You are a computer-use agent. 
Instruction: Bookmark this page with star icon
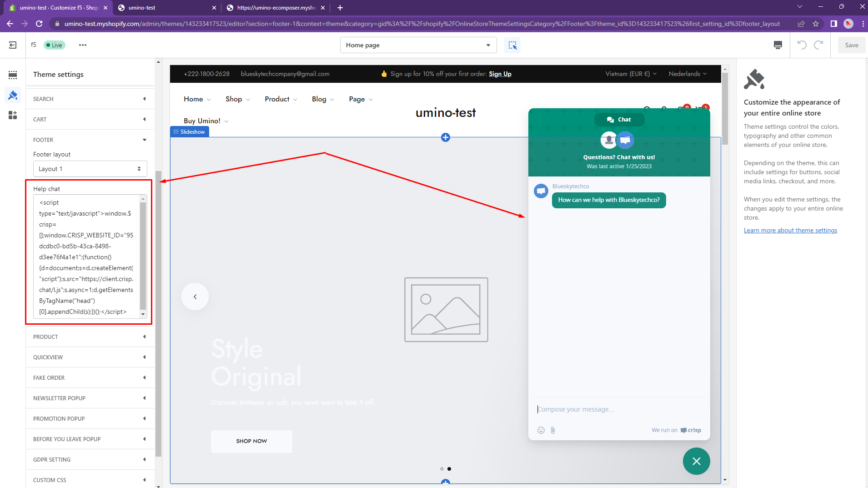[816, 24]
